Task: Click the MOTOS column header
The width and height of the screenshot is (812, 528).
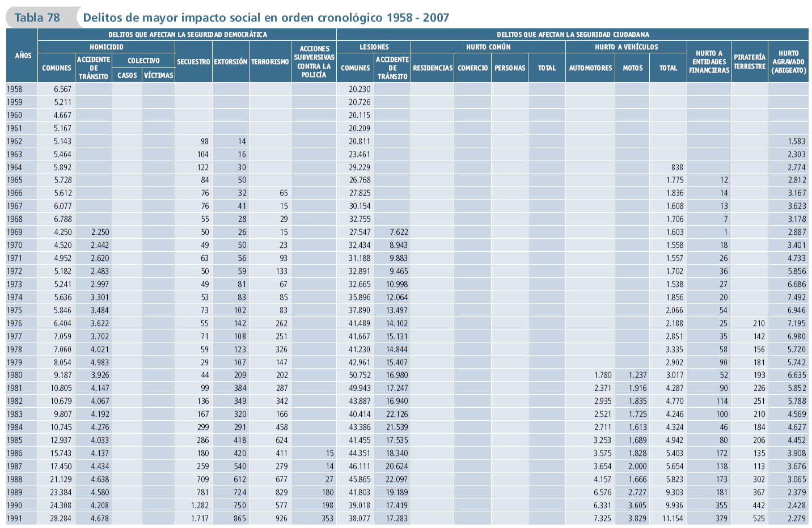Action: pos(632,68)
